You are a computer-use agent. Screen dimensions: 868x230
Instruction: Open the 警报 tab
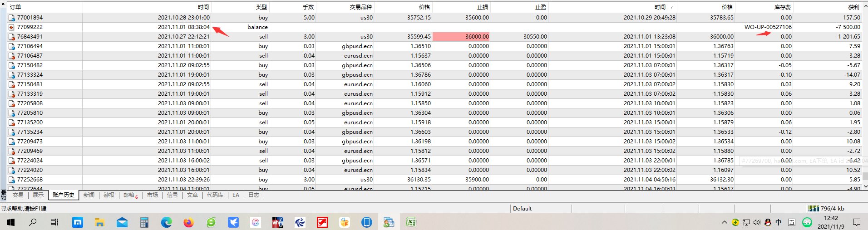pos(109,195)
